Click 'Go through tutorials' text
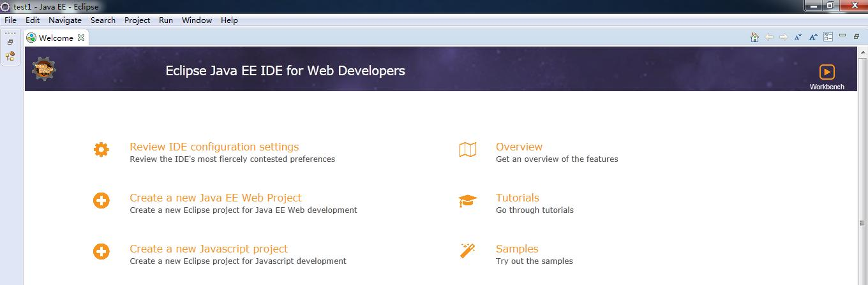Image resolution: width=868 pixels, height=285 pixels. (535, 210)
